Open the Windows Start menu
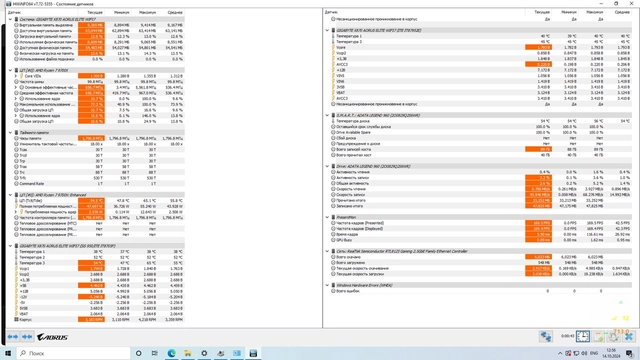Image resolution: width=640 pixels, height=360 pixels. [8, 353]
